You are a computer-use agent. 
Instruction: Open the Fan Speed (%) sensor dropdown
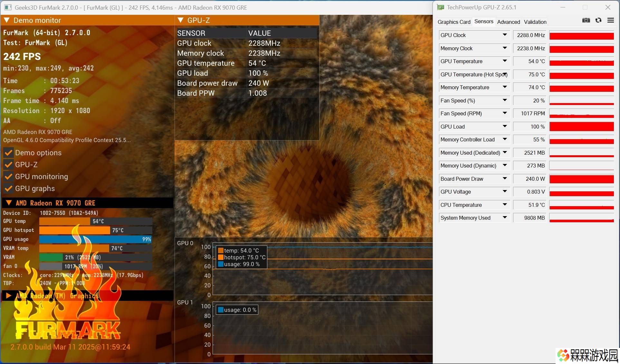pos(505,101)
